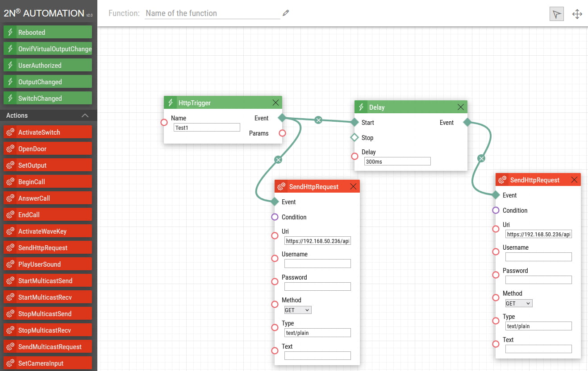Click Type field in left SendHttpRequest
588x371 pixels.
pyautogui.click(x=317, y=333)
